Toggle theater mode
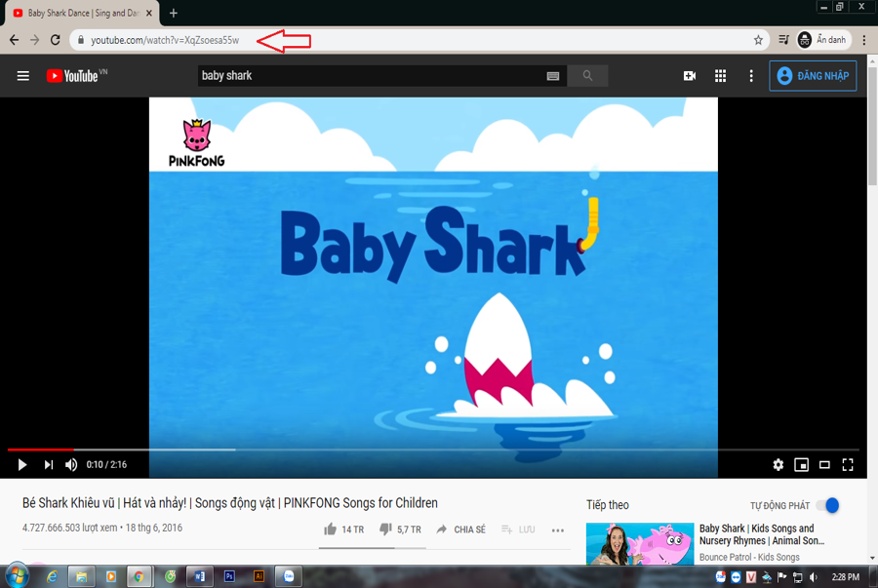The width and height of the screenshot is (878, 588). pyautogui.click(x=824, y=465)
